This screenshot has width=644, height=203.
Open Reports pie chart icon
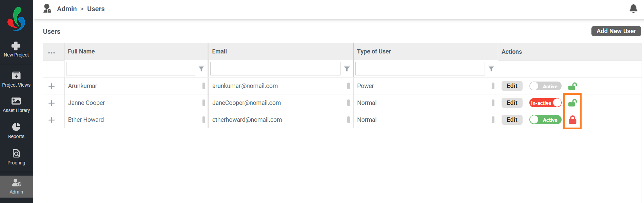tap(16, 127)
